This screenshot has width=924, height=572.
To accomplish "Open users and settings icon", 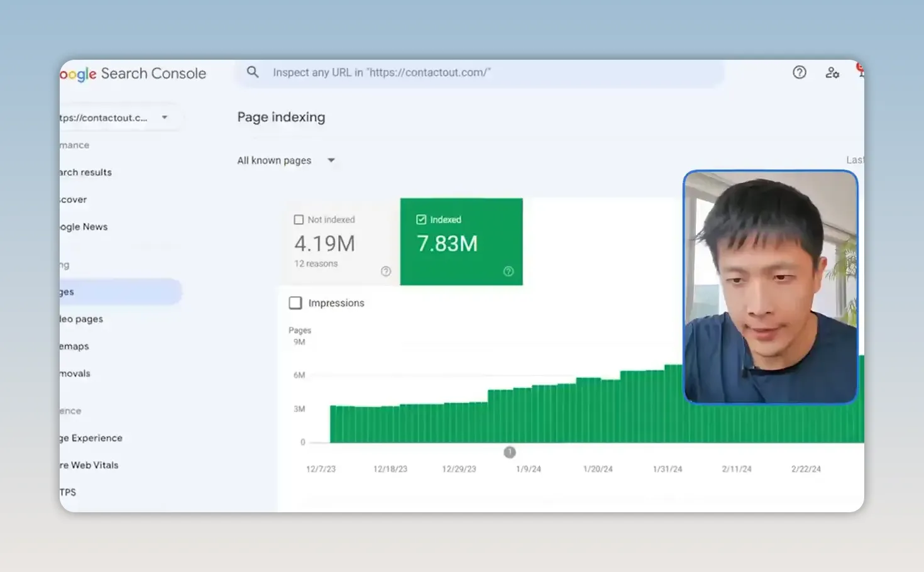I will (x=832, y=73).
